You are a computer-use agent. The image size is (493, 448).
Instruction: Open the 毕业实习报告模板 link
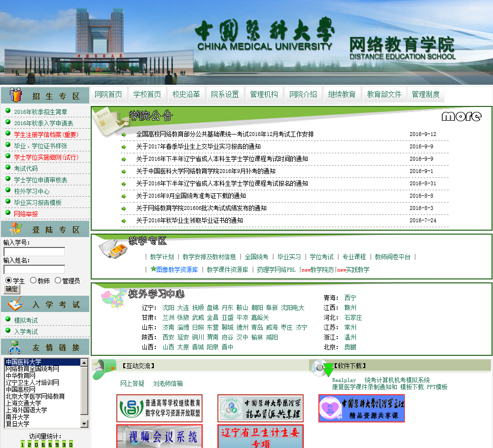click(38, 203)
